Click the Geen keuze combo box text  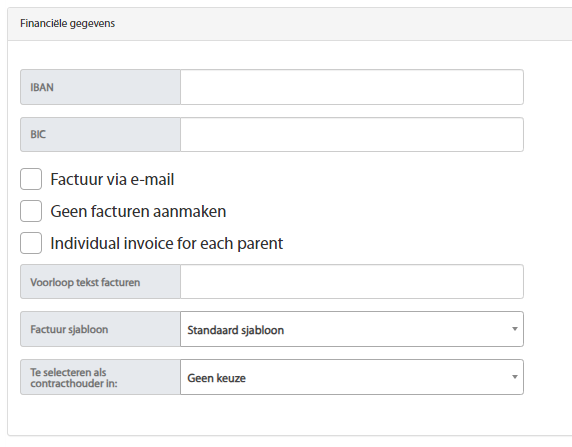coord(216,378)
